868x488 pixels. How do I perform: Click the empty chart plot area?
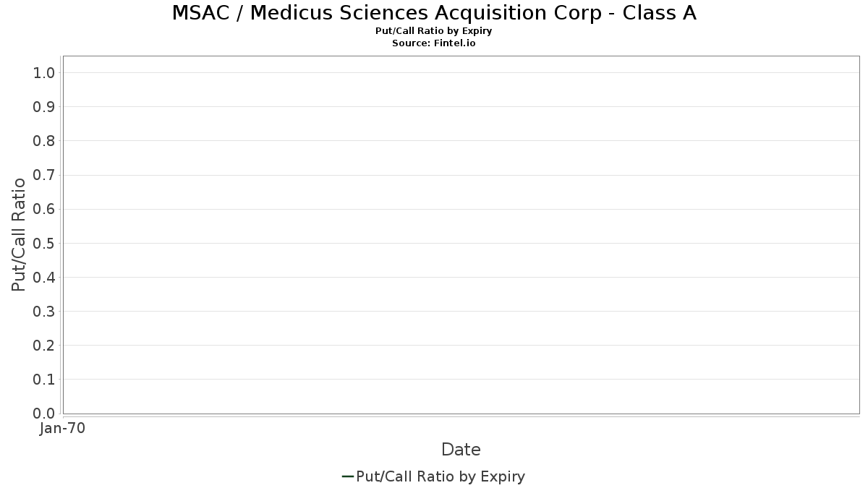click(x=461, y=235)
